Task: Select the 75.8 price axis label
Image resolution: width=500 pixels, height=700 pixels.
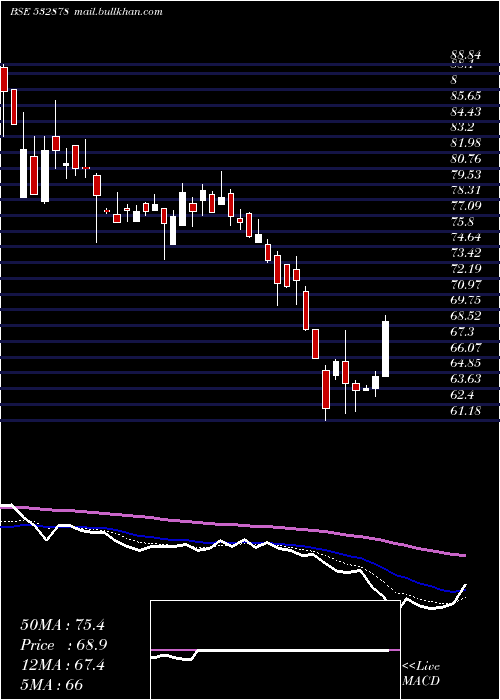Action: [x=462, y=221]
